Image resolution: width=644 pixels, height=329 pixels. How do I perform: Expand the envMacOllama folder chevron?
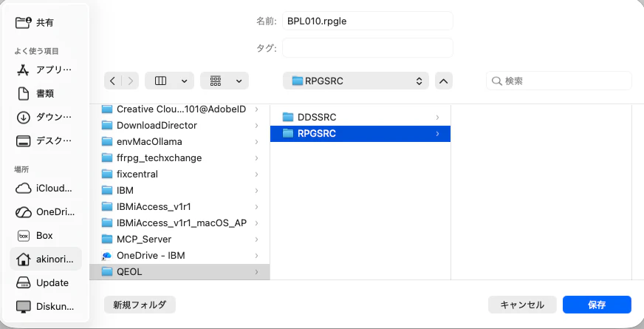click(x=257, y=142)
